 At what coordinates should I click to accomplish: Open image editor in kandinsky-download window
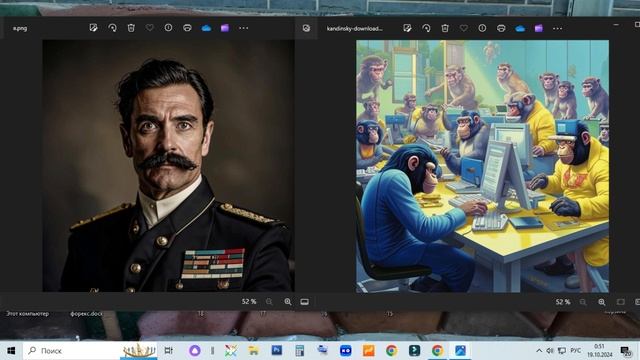click(407, 28)
